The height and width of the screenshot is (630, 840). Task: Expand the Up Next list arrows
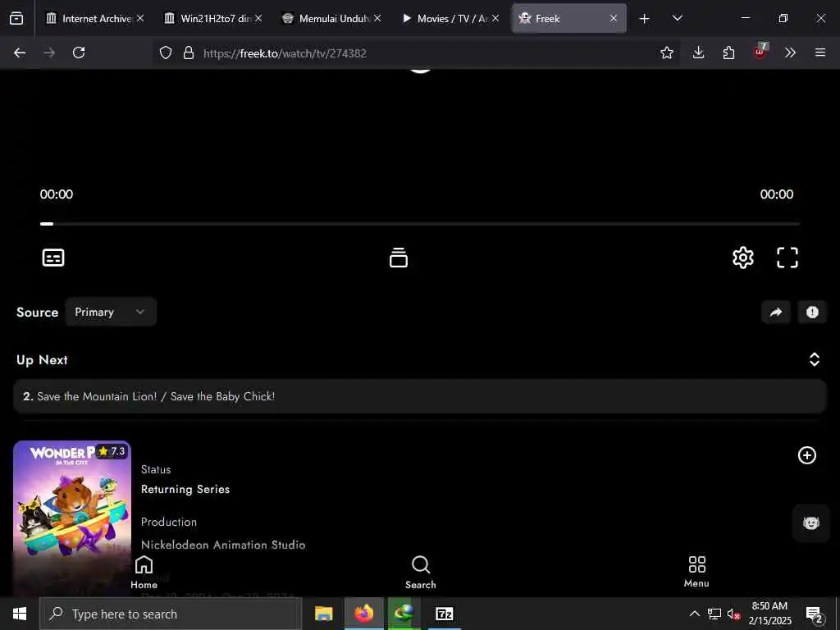point(814,359)
